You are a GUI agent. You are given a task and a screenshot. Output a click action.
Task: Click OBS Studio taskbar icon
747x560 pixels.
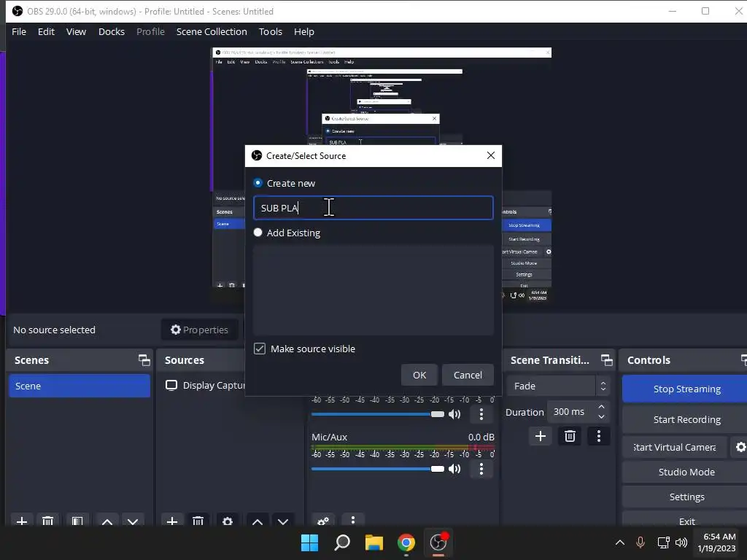click(x=438, y=542)
